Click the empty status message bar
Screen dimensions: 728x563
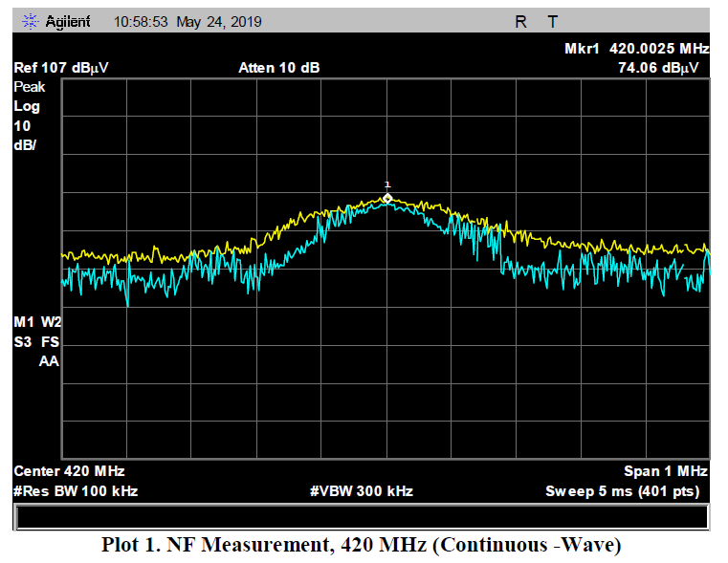click(362, 516)
